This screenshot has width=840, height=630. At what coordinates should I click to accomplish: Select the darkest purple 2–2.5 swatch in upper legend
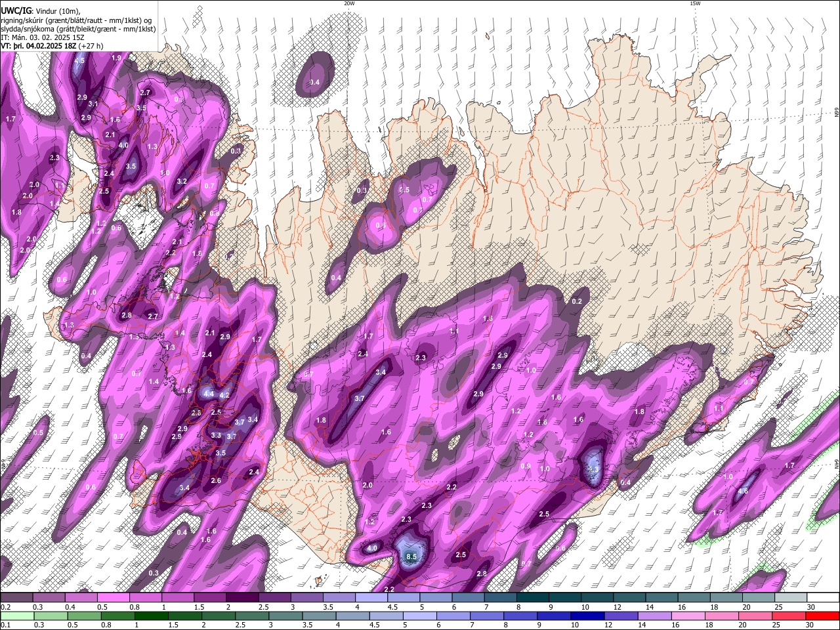(x=242, y=598)
